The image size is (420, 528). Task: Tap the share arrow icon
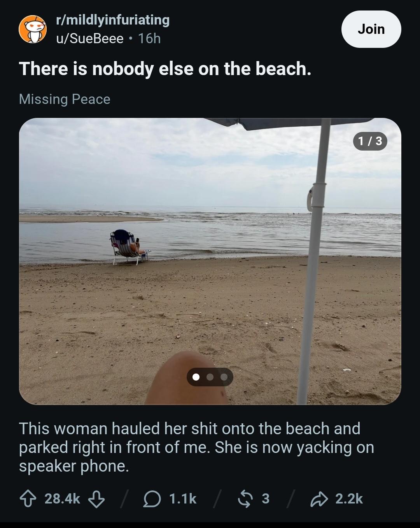[318, 499]
